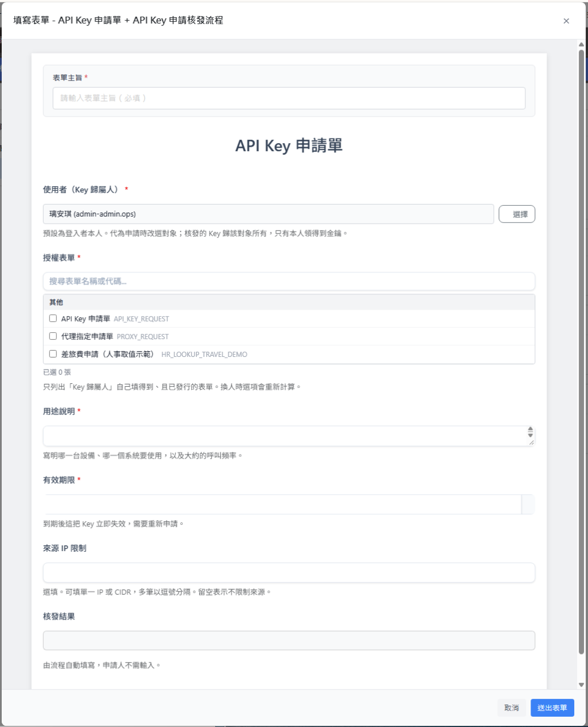Image resolution: width=588 pixels, height=727 pixels.
Task: Click the 使用者 field showing 瑞安琪 (admin-admin.ops)
Action: [268, 214]
